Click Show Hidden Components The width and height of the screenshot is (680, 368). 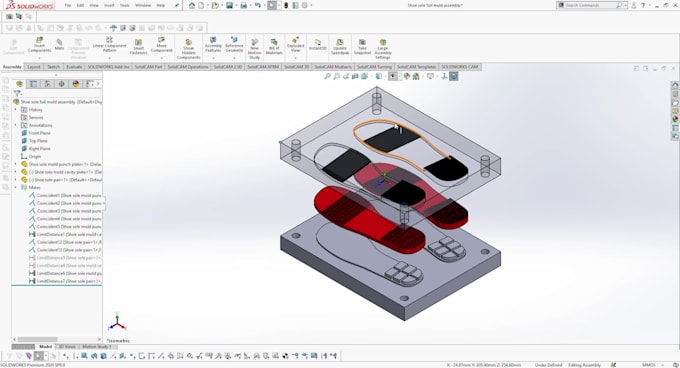click(188, 49)
